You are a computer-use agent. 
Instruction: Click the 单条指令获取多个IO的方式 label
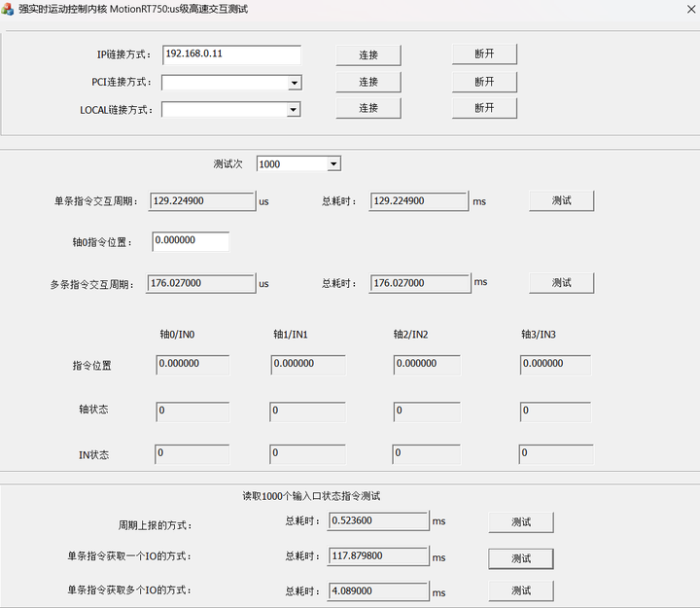[x=129, y=590]
